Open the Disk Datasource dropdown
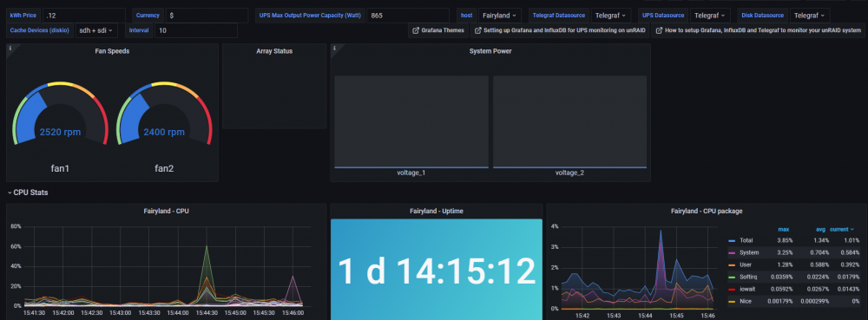Screen dimensions: 868x320 point(809,16)
